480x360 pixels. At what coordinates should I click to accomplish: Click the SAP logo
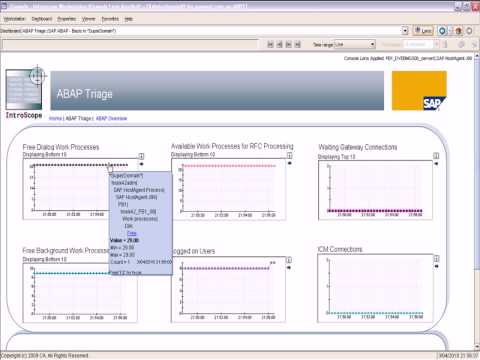click(419, 90)
